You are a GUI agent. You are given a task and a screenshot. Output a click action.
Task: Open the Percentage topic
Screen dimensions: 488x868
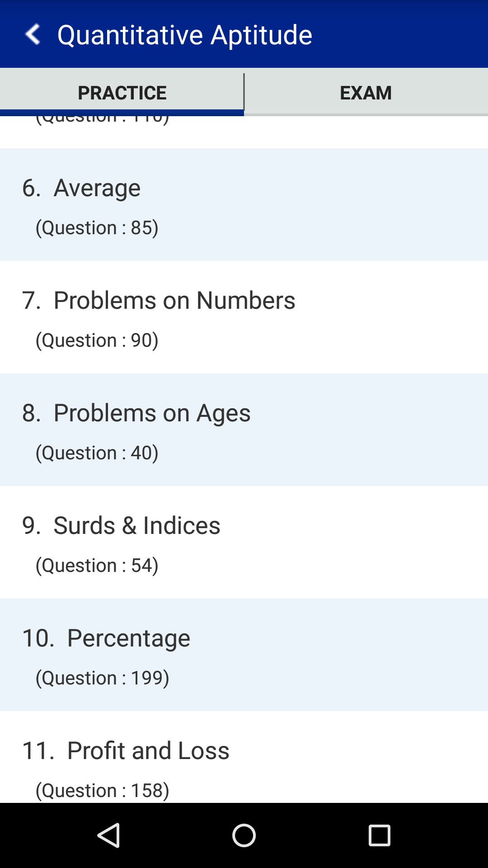[244, 655]
